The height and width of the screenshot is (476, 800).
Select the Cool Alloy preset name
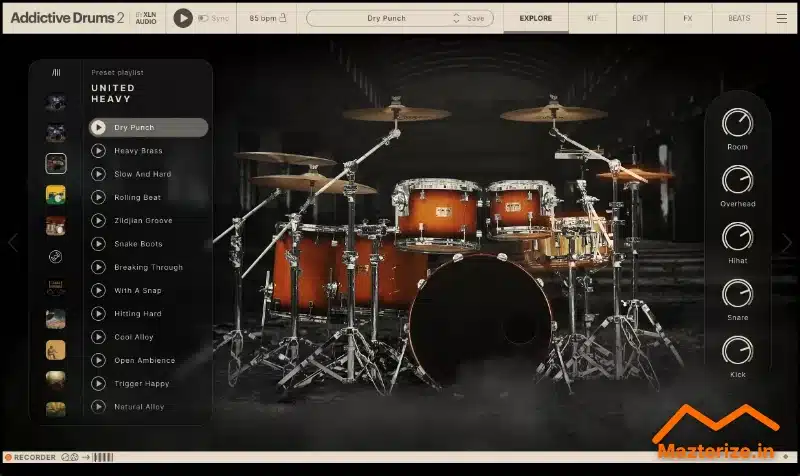click(x=134, y=337)
